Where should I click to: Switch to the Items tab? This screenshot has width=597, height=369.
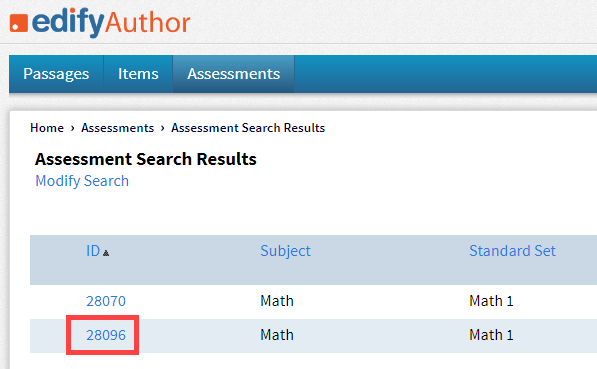pos(138,74)
